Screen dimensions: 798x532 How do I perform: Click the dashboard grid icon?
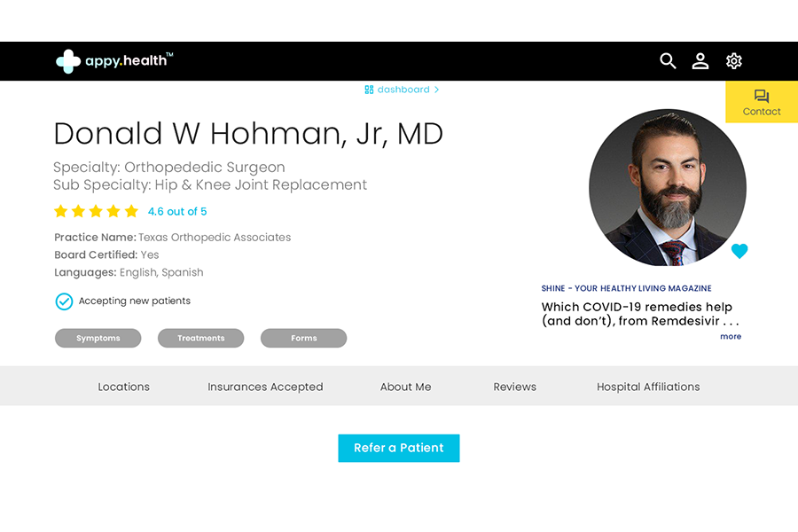[369, 90]
